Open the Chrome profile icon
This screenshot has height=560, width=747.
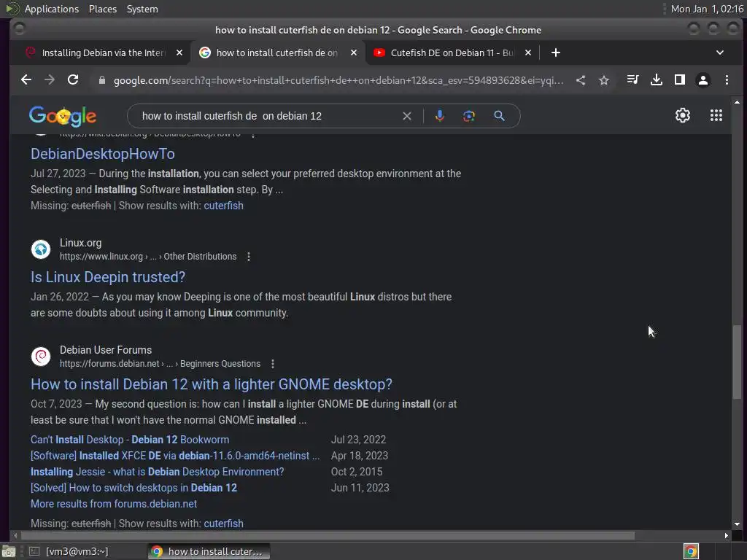tap(703, 80)
